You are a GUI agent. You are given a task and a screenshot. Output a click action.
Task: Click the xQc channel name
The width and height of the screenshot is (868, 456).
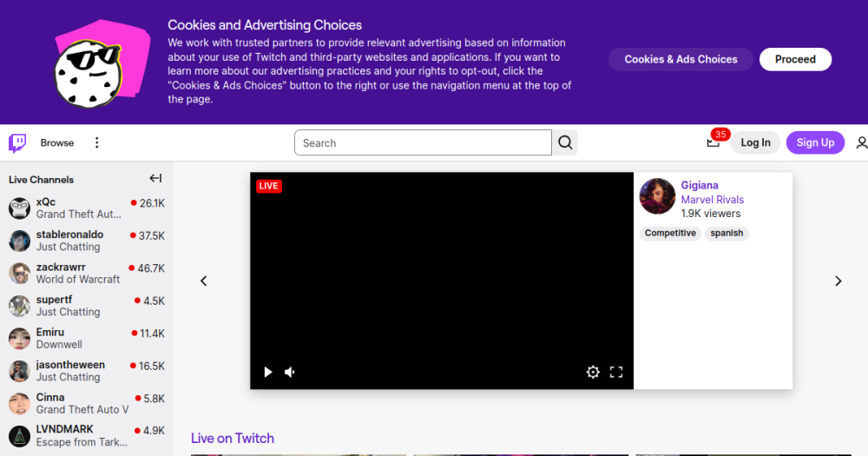coord(45,202)
